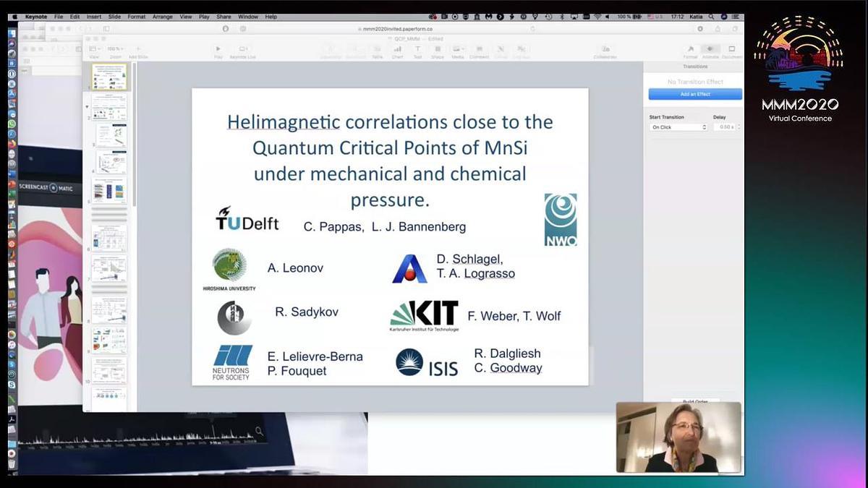The image size is (868, 488).
Task: Select slide 8 thumbnail in navigator
Action: tap(109, 309)
